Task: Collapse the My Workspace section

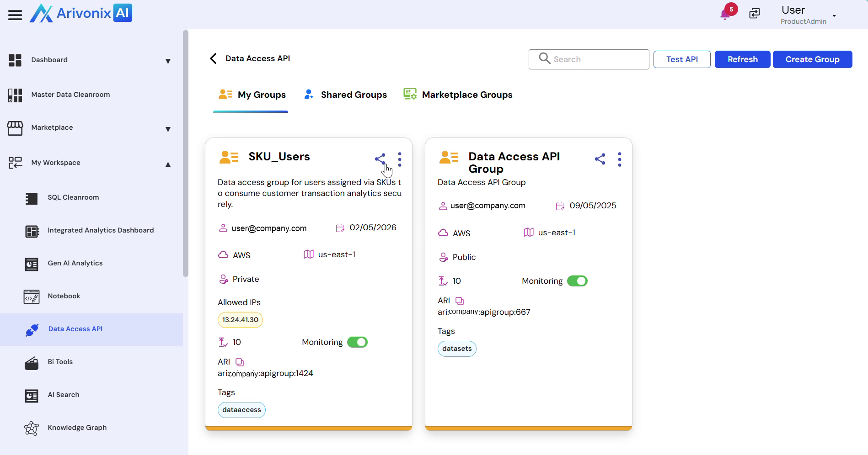Action: (x=168, y=164)
